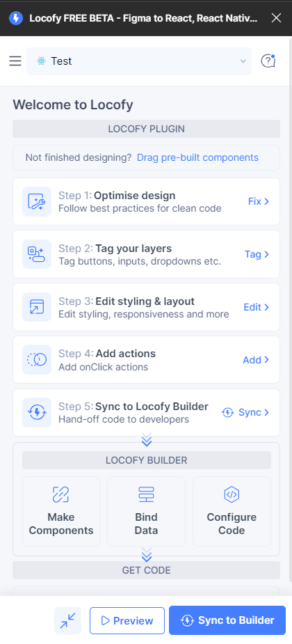This screenshot has width=292, height=644.
Task: Expand the Tag option for Step 2
Action: coord(257,254)
